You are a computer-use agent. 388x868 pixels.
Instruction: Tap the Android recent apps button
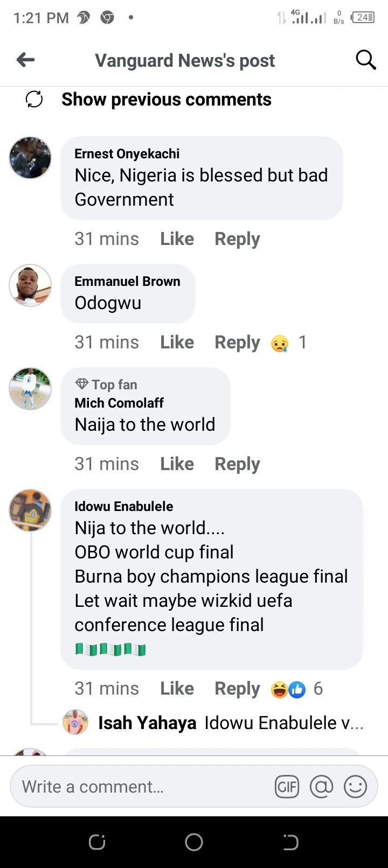97,842
